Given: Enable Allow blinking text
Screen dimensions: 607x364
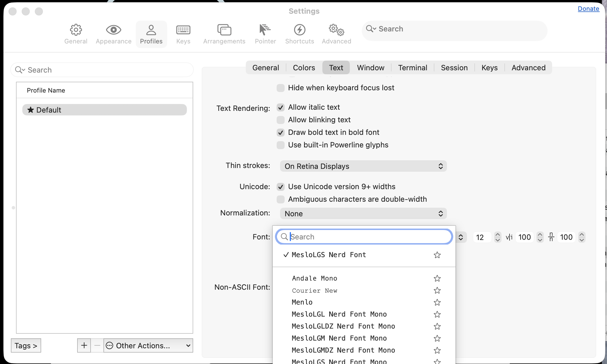Looking at the screenshot, I should pyautogui.click(x=280, y=120).
